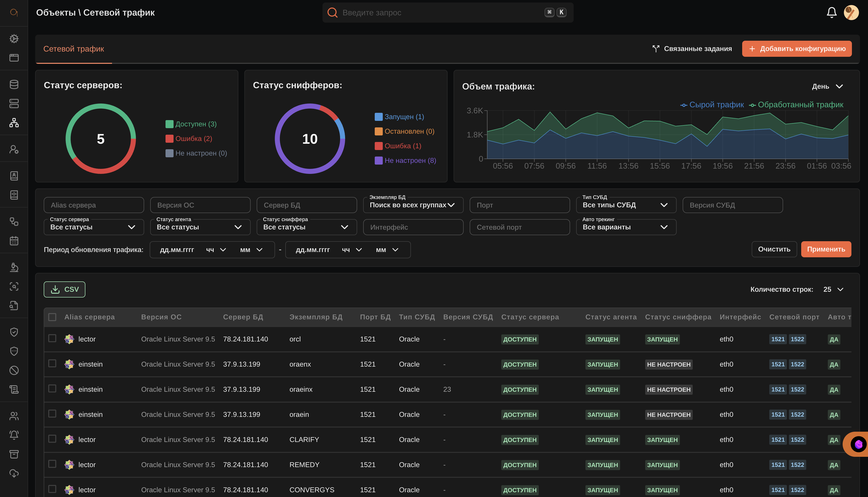Click Добавить конфигурацию button
This screenshot has height=497, width=868.
click(796, 49)
